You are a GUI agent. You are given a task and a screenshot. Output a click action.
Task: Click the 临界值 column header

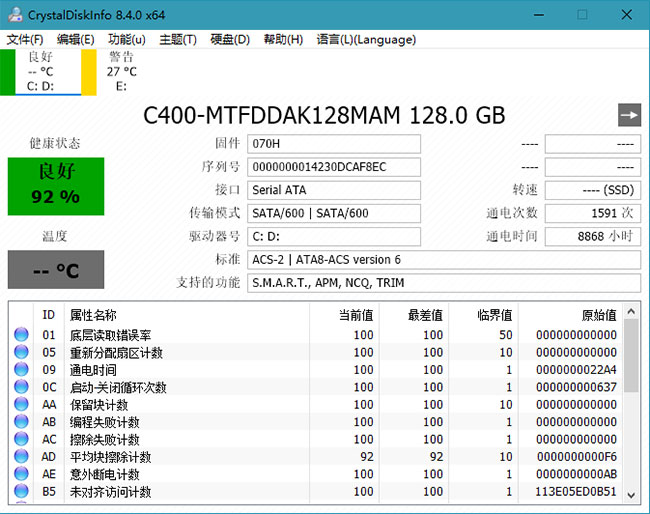[483, 315]
